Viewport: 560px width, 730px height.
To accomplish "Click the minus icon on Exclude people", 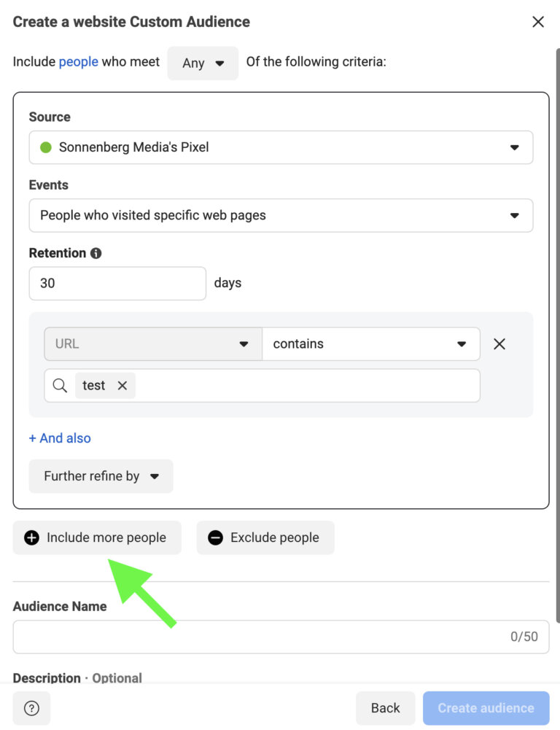I will (x=215, y=537).
